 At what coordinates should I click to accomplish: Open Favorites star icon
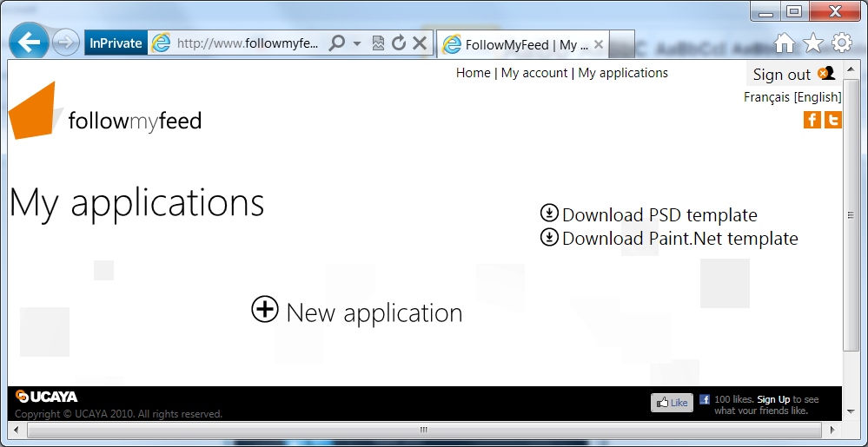pyautogui.click(x=813, y=43)
